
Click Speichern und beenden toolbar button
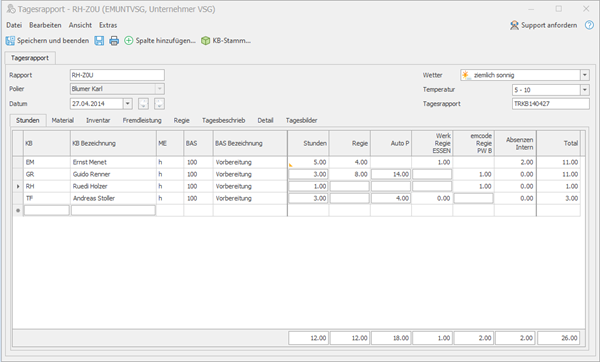click(x=47, y=41)
